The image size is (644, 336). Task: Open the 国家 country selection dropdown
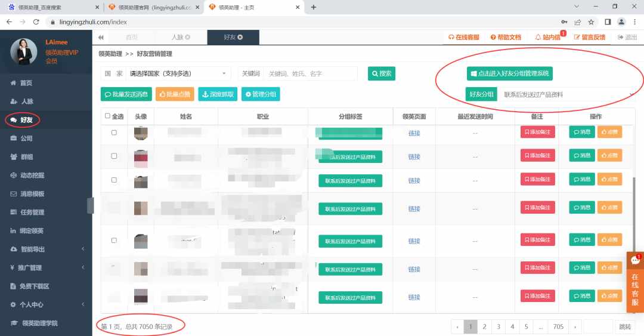click(x=178, y=73)
